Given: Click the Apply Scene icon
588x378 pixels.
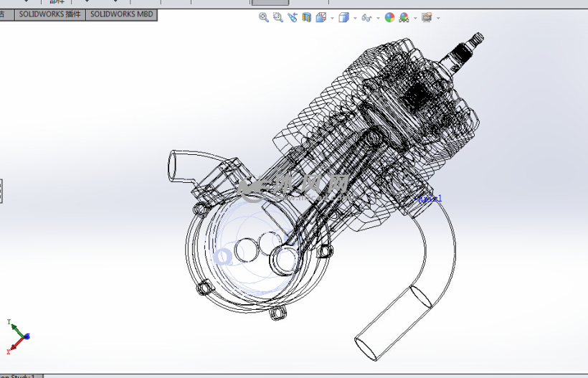Looking at the screenshot, I should tap(404, 18).
